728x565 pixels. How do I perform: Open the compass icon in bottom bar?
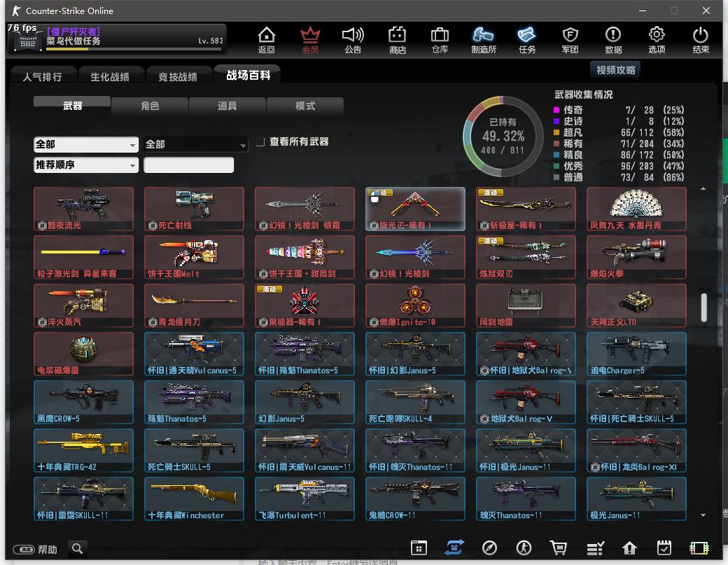click(489, 548)
